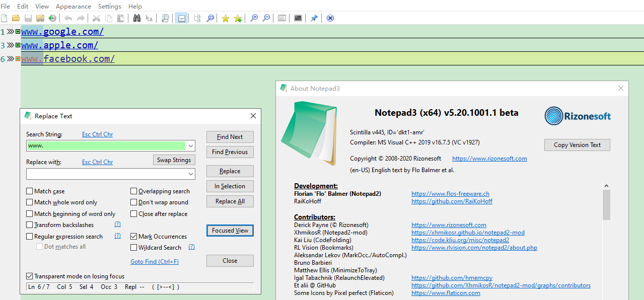Click the Zoom Out magnifier icon
The width and height of the screenshot is (644, 300).
coord(266,18)
